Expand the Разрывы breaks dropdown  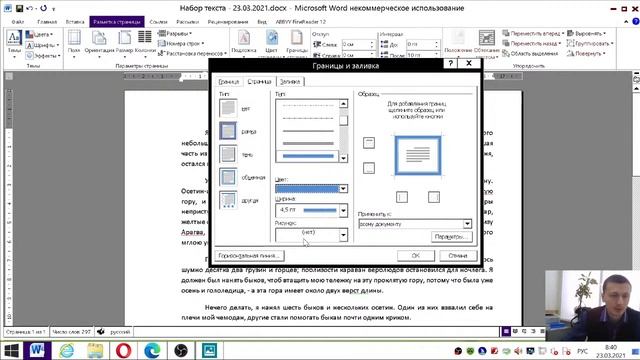[x=175, y=33]
